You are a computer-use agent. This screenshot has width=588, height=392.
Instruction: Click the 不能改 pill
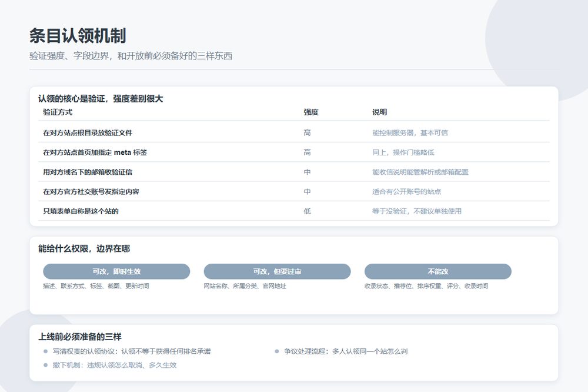point(437,271)
